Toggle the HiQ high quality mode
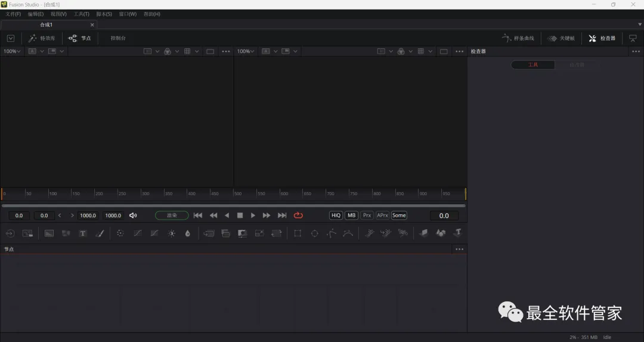The width and height of the screenshot is (644, 342). pos(336,215)
